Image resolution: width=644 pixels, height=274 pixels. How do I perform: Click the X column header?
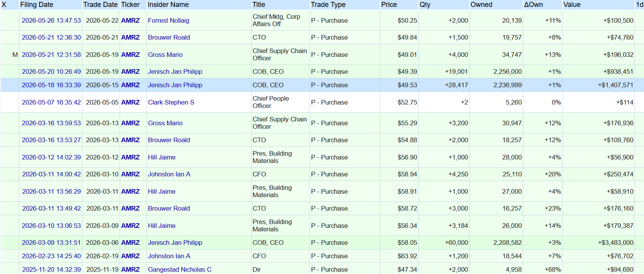click(x=4, y=5)
